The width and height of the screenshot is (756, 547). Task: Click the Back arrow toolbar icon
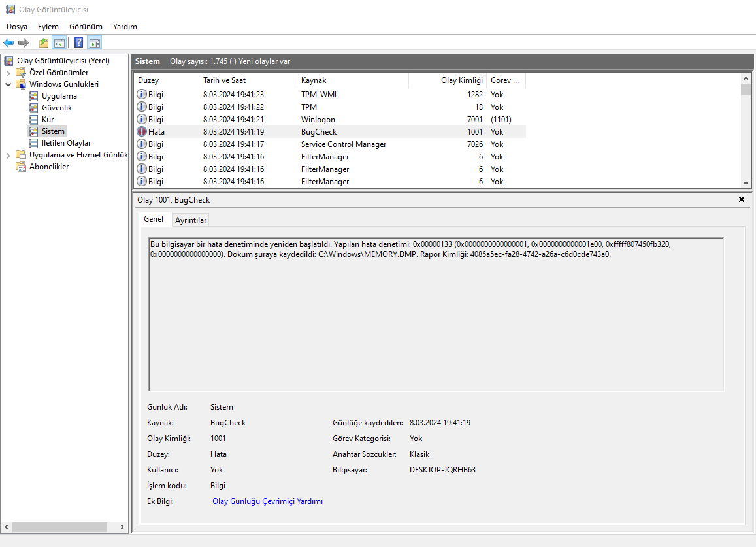(x=8, y=43)
